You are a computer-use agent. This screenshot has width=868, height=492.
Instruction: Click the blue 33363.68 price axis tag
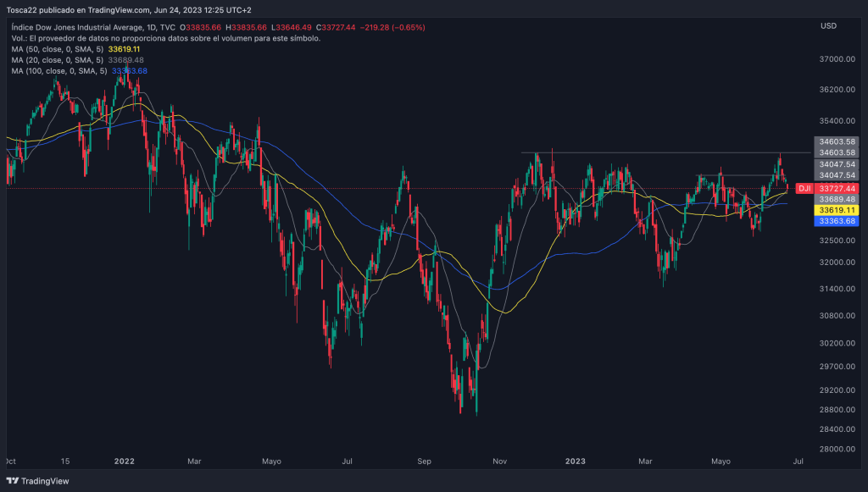pos(836,221)
